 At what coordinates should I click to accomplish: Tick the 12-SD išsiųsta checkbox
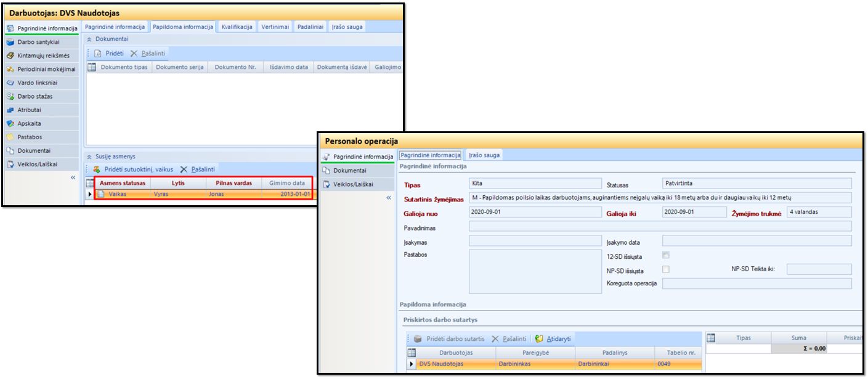[665, 255]
